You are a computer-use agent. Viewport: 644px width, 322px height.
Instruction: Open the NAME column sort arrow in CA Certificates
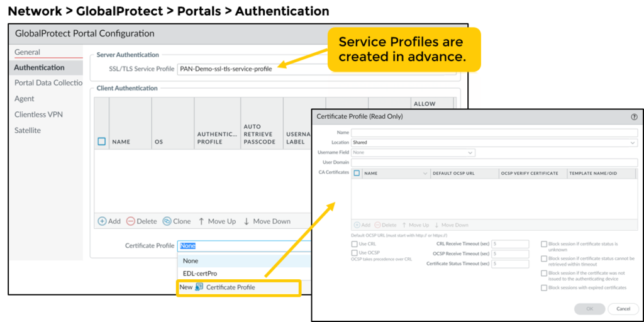click(x=425, y=174)
